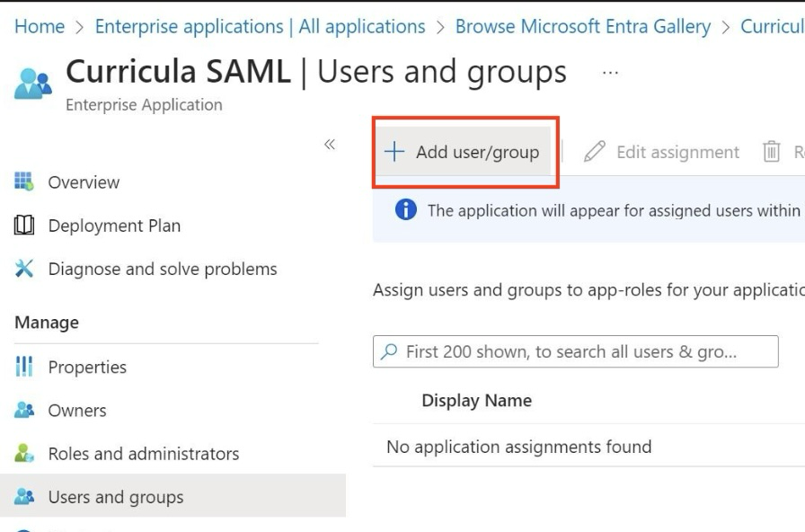The image size is (805, 532).
Task: Click 'Enterprise Application' subtitle text
Action: 145,105
